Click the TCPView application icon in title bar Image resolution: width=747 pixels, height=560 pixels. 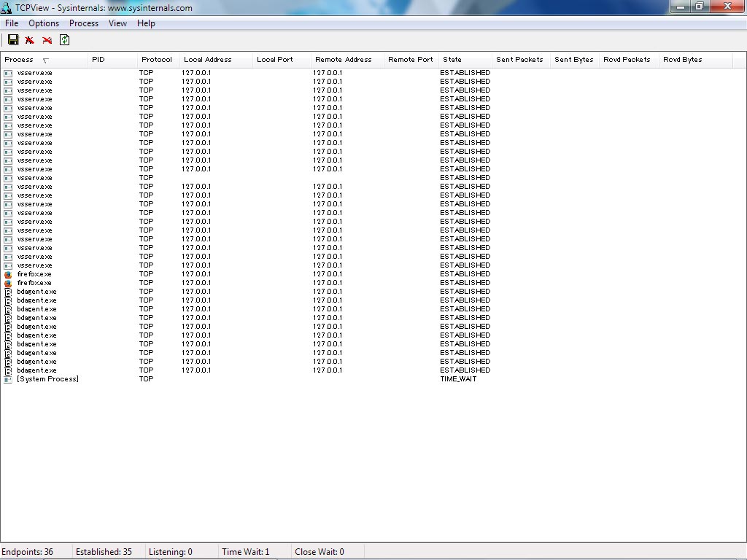[x=7, y=7]
